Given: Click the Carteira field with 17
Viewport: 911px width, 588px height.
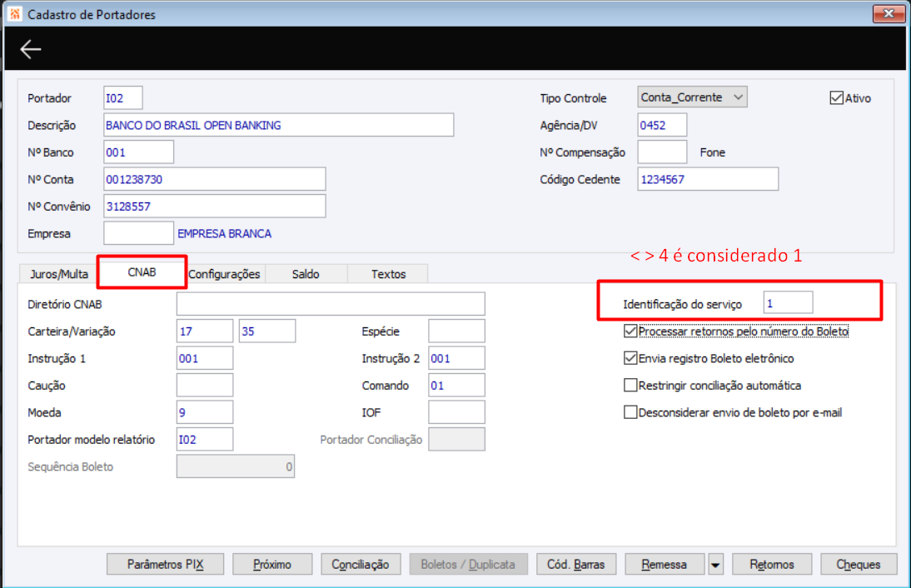Looking at the screenshot, I should pyautogui.click(x=205, y=331).
